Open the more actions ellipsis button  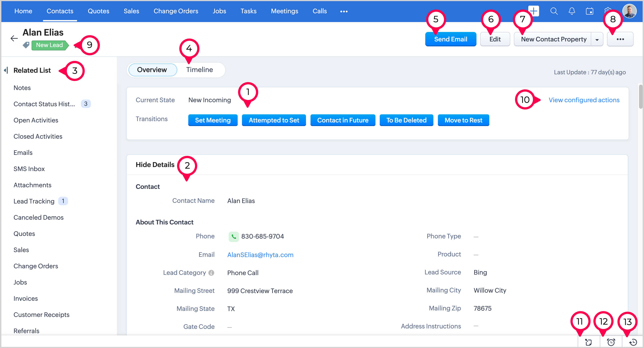(620, 39)
